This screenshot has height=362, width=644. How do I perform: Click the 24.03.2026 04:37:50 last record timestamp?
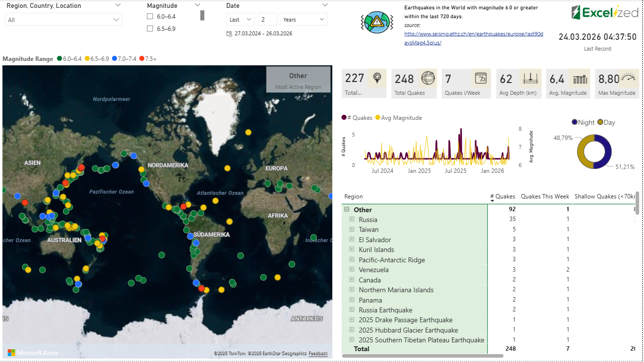coord(597,37)
